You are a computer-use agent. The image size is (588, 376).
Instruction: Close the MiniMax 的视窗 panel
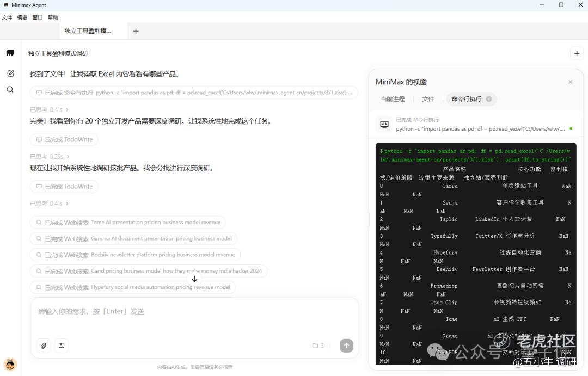[570, 82]
